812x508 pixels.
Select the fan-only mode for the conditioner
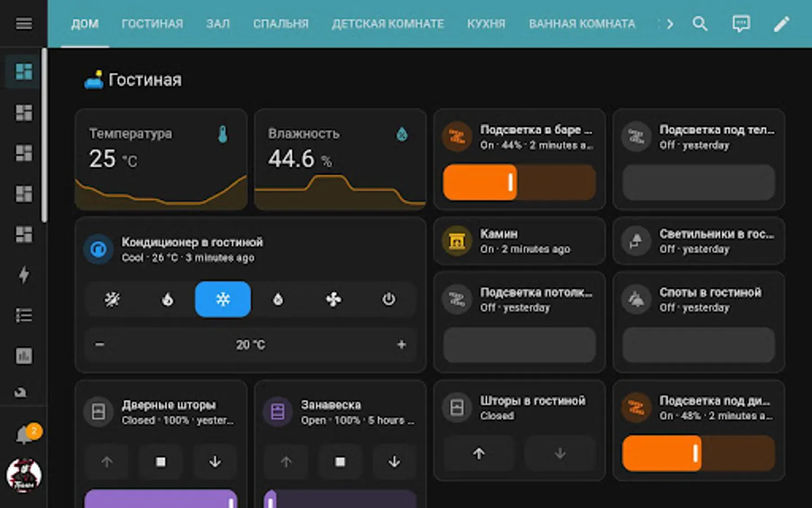(x=333, y=299)
